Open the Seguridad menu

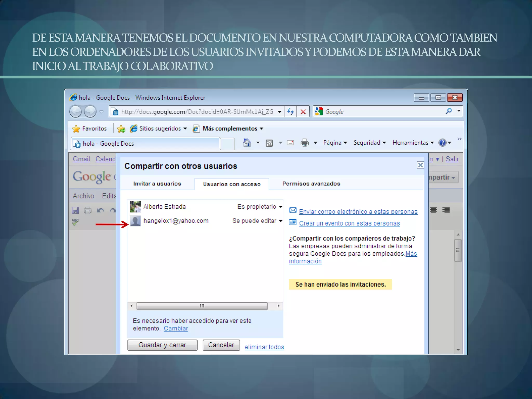pyautogui.click(x=370, y=143)
